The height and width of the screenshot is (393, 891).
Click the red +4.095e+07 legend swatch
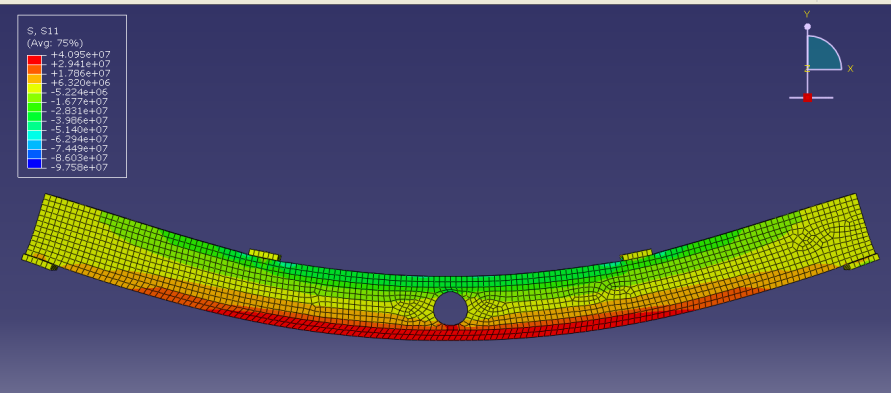(34, 60)
